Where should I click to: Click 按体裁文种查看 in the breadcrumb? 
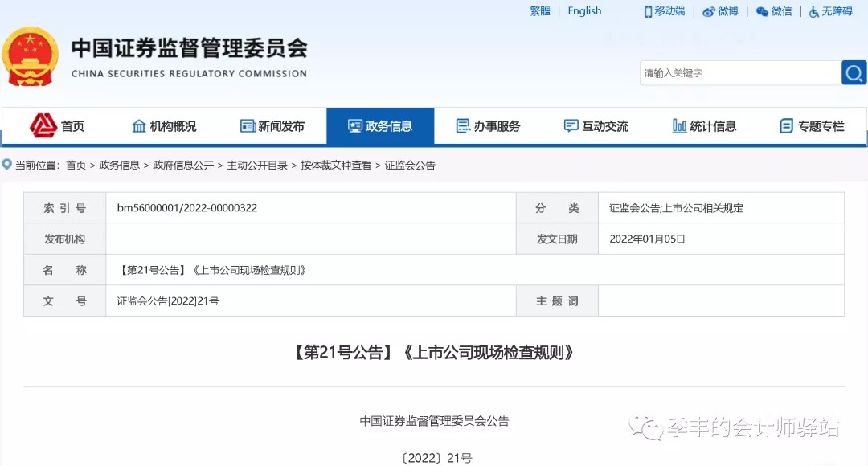336,165
